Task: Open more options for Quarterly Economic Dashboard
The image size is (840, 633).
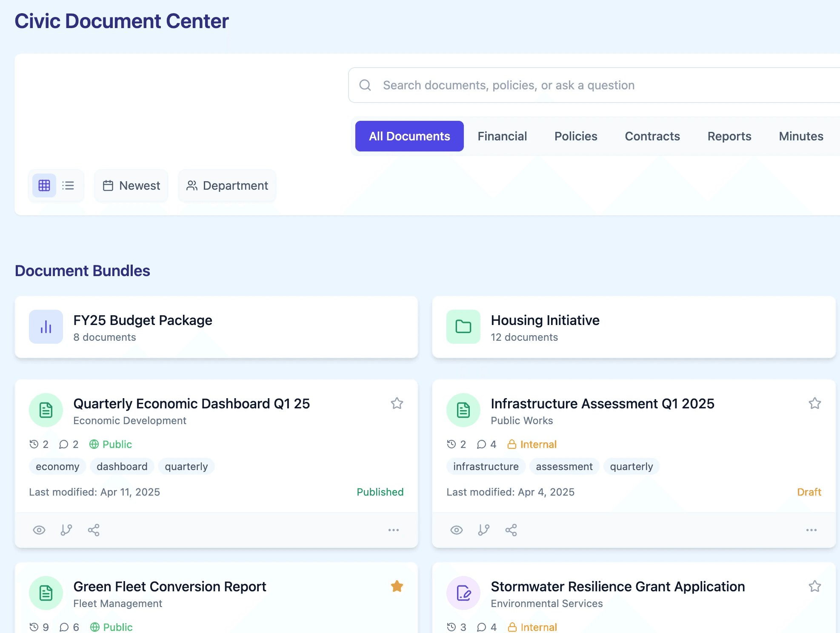Action: [393, 530]
